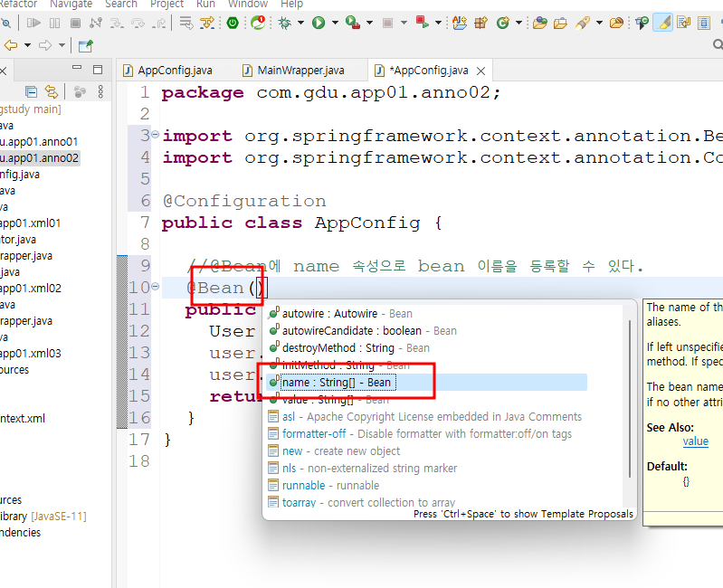
Task: Click the Skip All Breakpoints icon
Action: tap(5, 22)
